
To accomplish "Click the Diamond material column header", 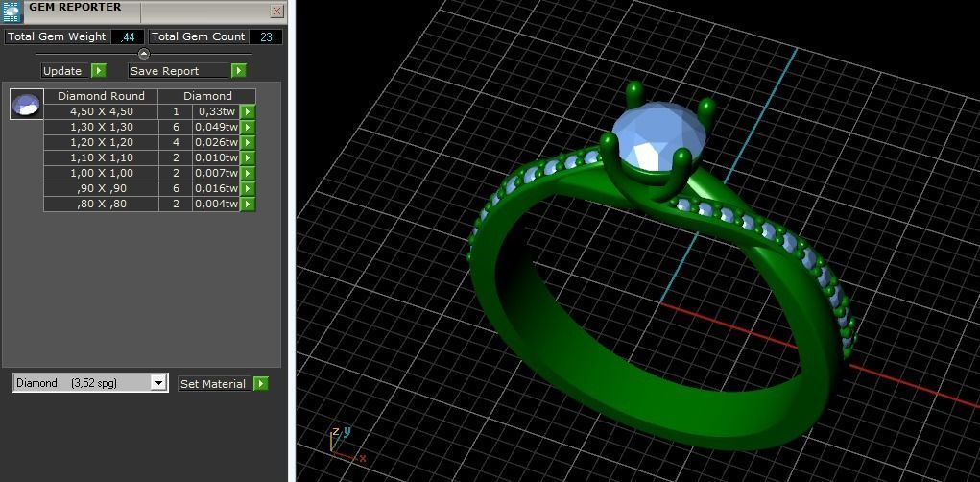I will coord(207,96).
